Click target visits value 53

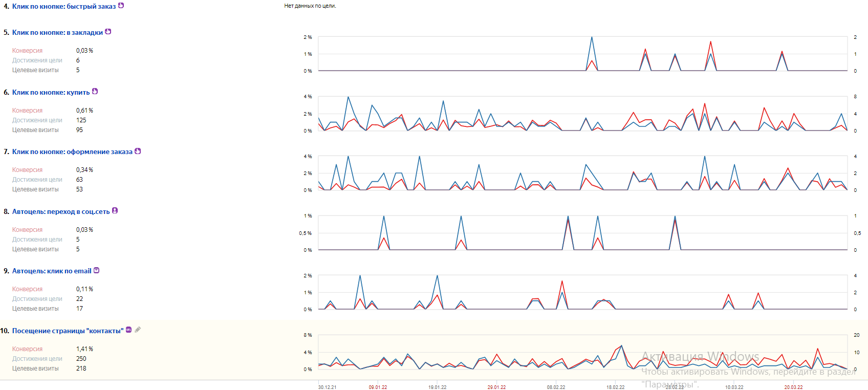[79, 189]
